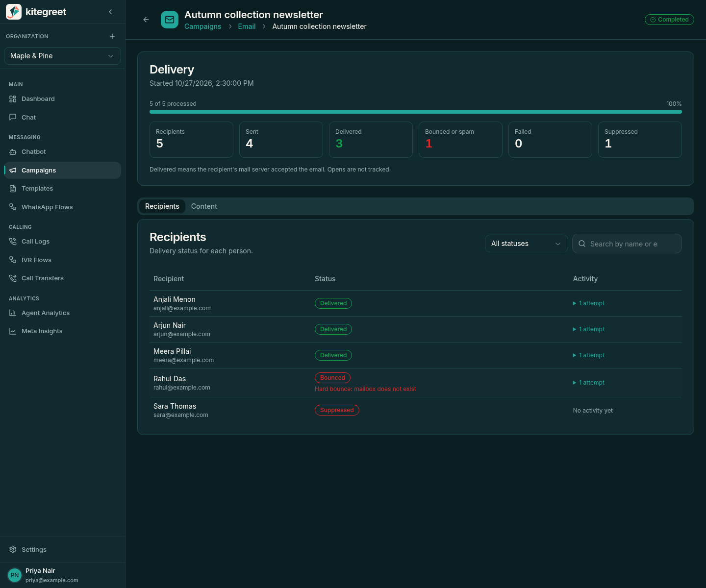Image resolution: width=706 pixels, height=588 pixels.
Task: Click the Bounced or spam count card
Action: (x=460, y=140)
